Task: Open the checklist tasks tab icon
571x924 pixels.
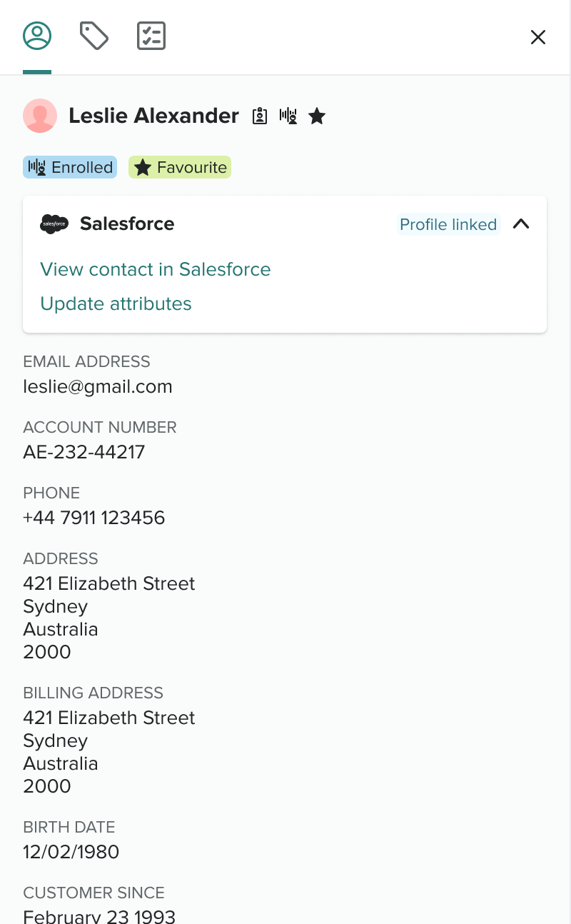Action: pos(151,36)
